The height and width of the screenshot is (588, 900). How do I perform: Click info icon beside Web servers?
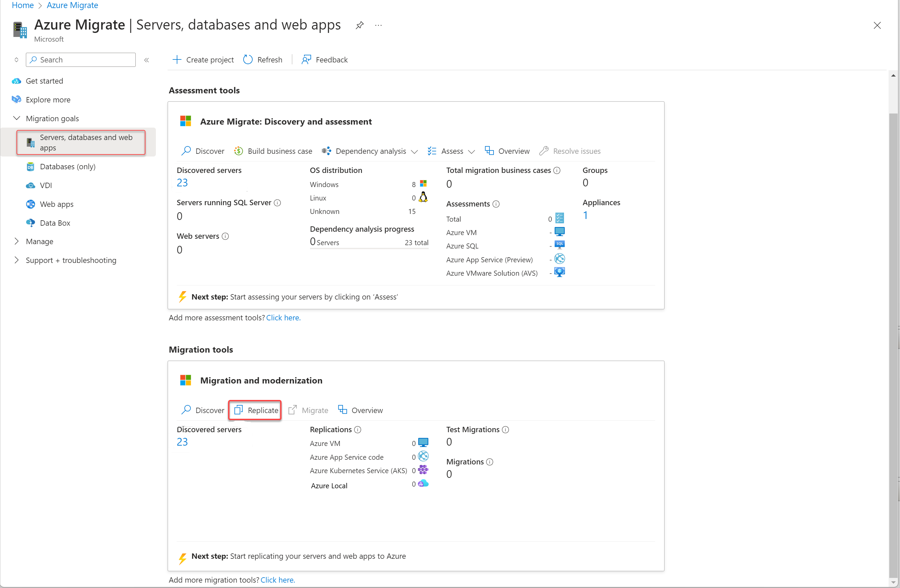pos(225,236)
